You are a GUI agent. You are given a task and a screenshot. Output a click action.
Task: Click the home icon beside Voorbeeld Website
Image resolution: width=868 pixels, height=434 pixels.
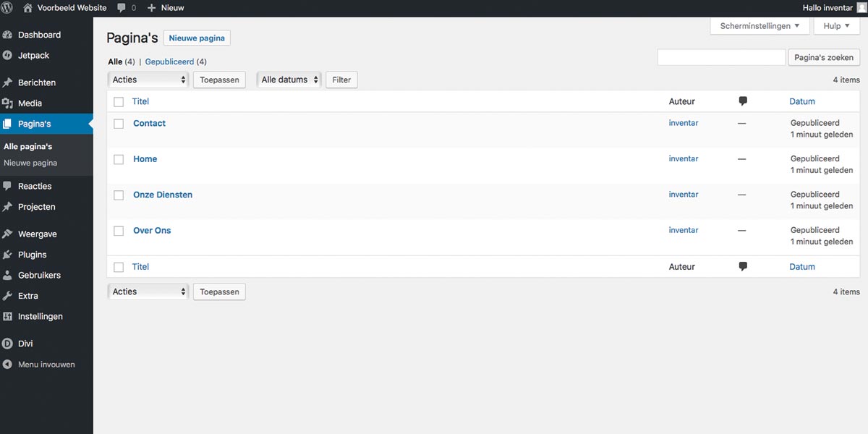[x=27, y=8]
